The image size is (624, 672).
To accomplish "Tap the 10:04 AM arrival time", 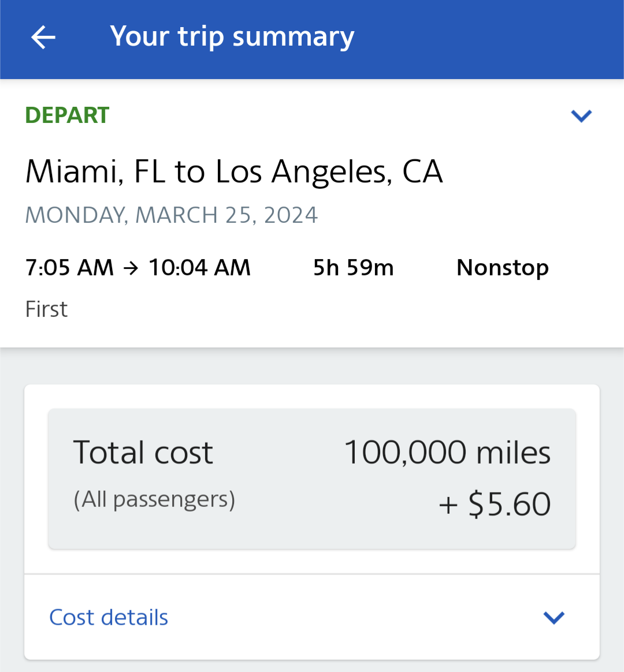I will pyautogui.click(x=199, y=268).
